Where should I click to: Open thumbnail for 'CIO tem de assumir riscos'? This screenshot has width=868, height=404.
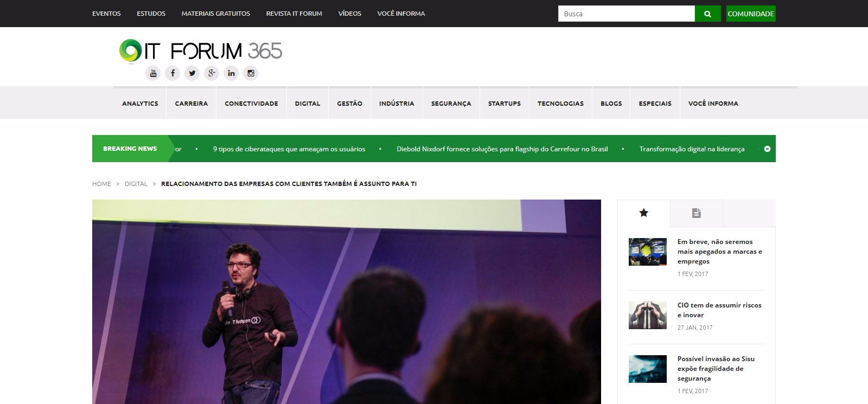click(648, 315)
